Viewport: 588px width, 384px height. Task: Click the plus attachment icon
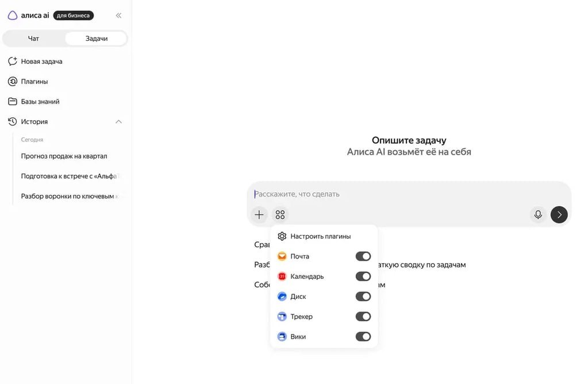tap(259, 215)
